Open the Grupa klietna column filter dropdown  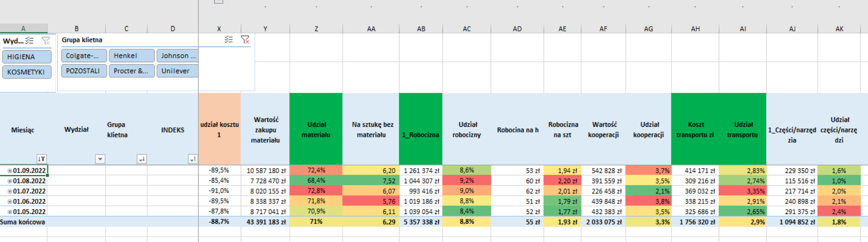click(x=142, y=159)
